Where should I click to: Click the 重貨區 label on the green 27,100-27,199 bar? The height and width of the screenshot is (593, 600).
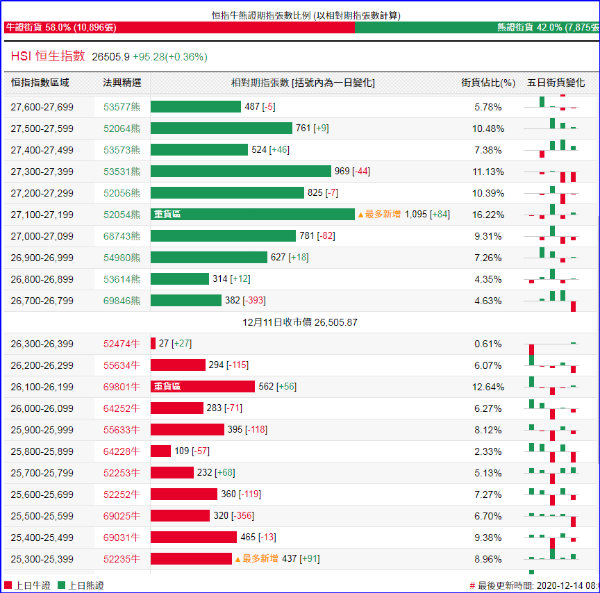point(167,214)
